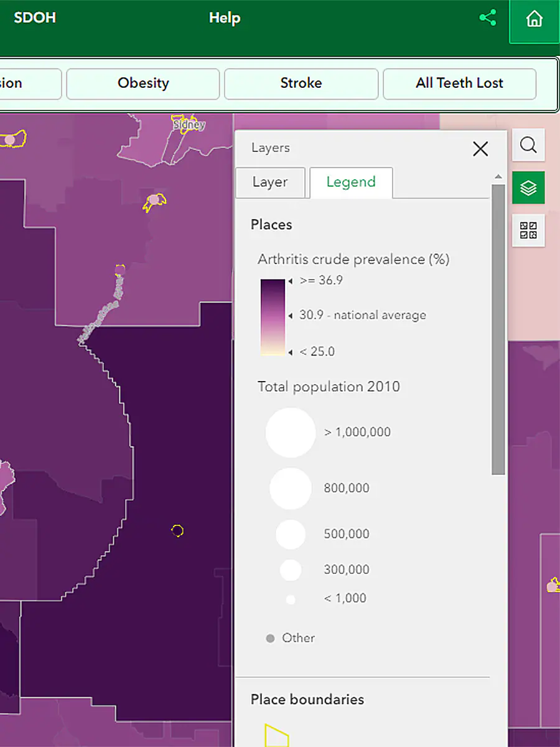560x747 pixels.
Task: Click the SDOH logo in the header
Action: 34,17
